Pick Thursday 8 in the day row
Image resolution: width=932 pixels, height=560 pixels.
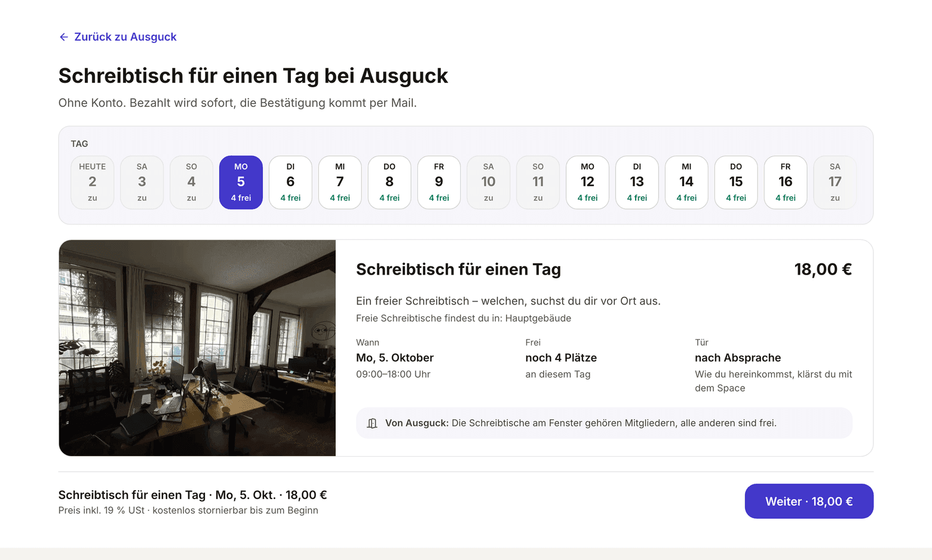click(x=390, y=183)
